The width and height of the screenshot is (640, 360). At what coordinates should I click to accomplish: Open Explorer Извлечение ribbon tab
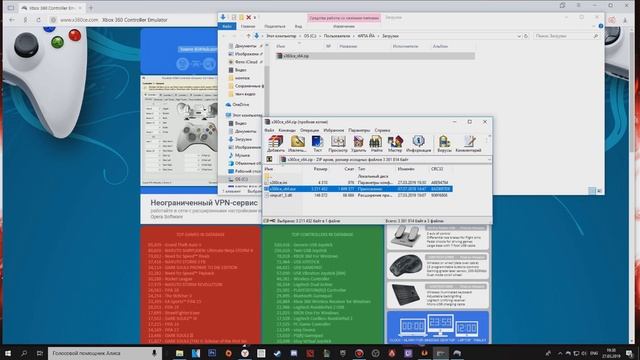(344, 27)
